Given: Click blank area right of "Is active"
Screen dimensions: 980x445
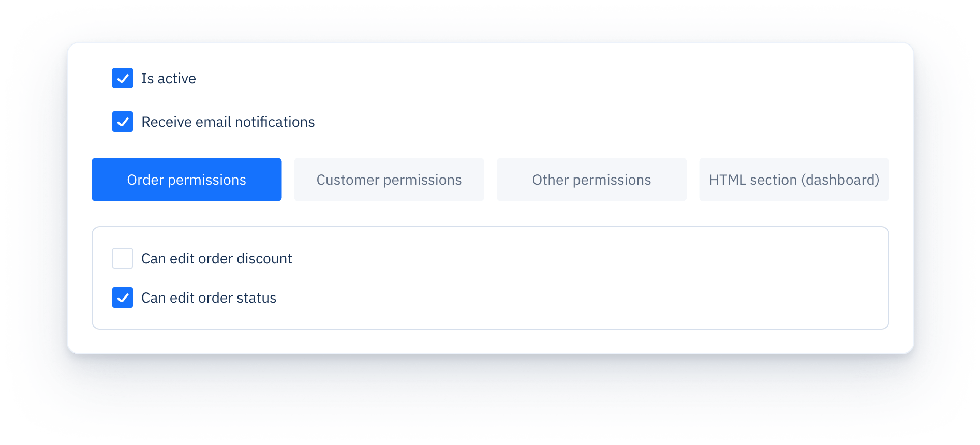Looking at the screenshot, I should (x=466, y=79).
